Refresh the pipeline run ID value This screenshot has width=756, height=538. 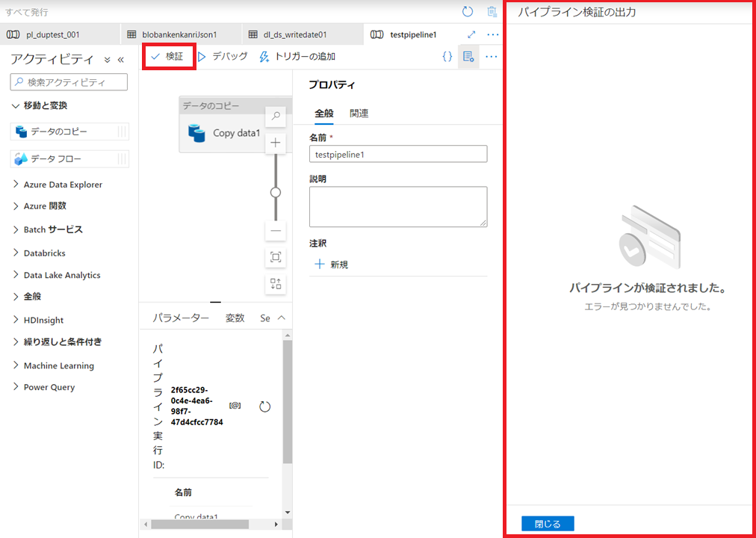coord(265,405)
